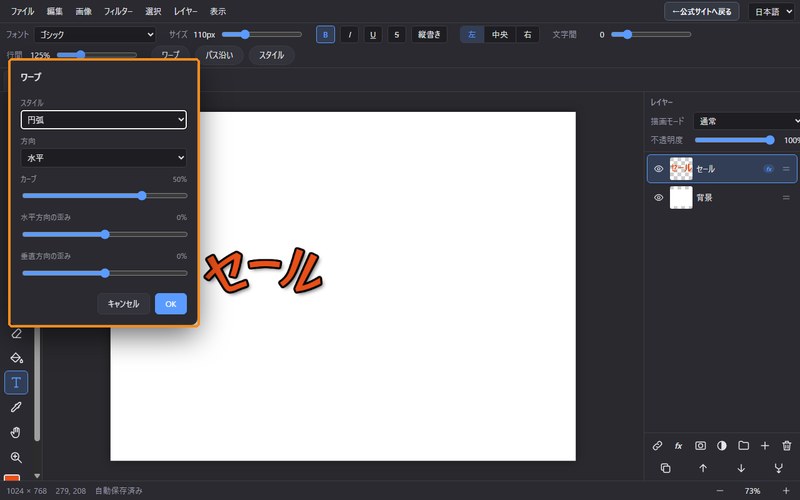Open warp 方向 水平 dropdown
Image resolution: width=800 pixels, height=500 pixels.
click(104, 158)
